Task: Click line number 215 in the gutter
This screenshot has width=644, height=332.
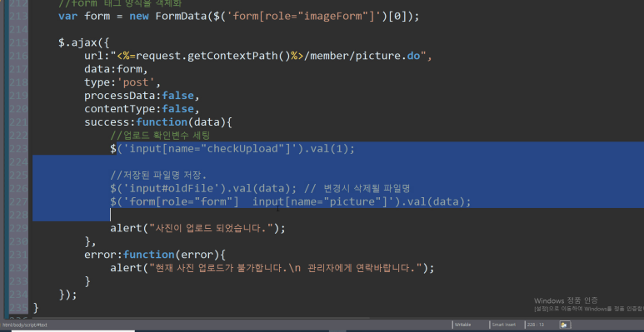Action: (18, 42)
